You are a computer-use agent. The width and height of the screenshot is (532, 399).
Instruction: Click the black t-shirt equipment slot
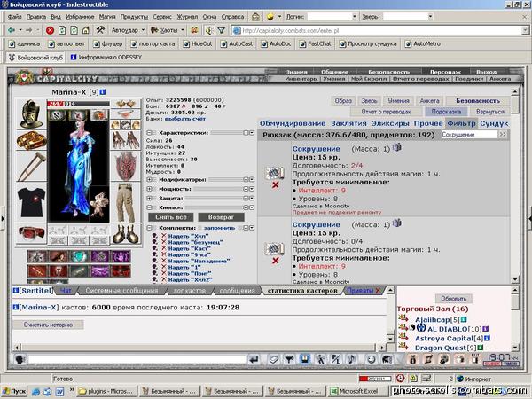31,202
